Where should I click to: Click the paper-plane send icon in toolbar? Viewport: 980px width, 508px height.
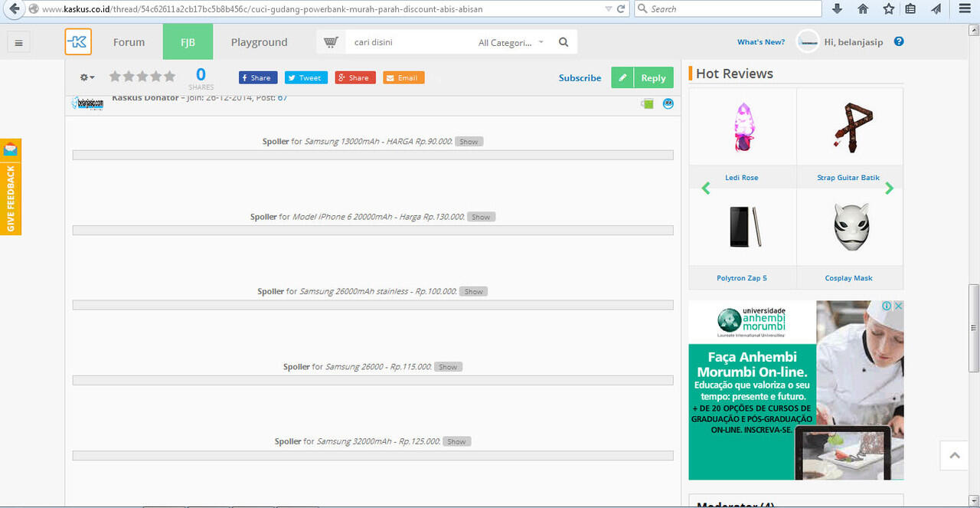tap(936, 9)
